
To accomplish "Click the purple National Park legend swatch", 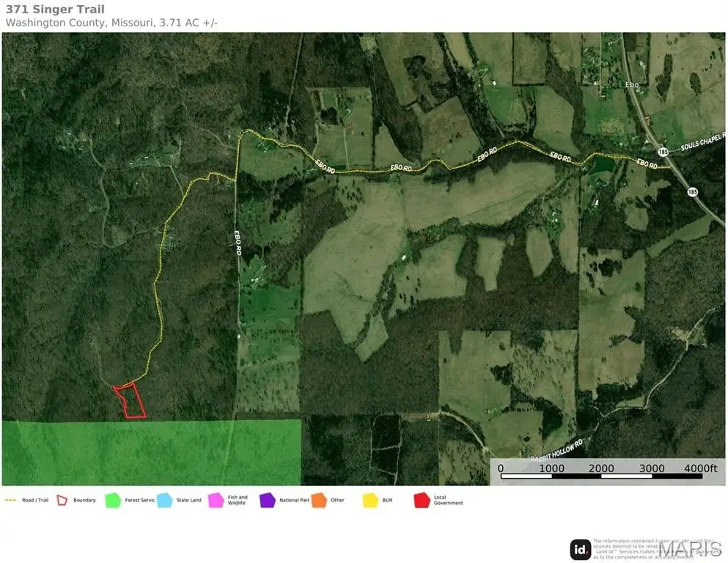I will coord(267,500).
